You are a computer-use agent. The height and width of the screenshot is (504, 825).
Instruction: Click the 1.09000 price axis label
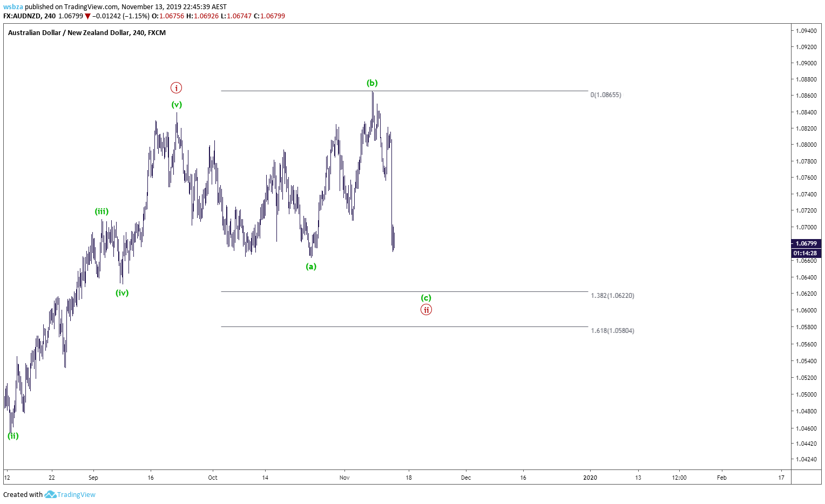[806, 63]
